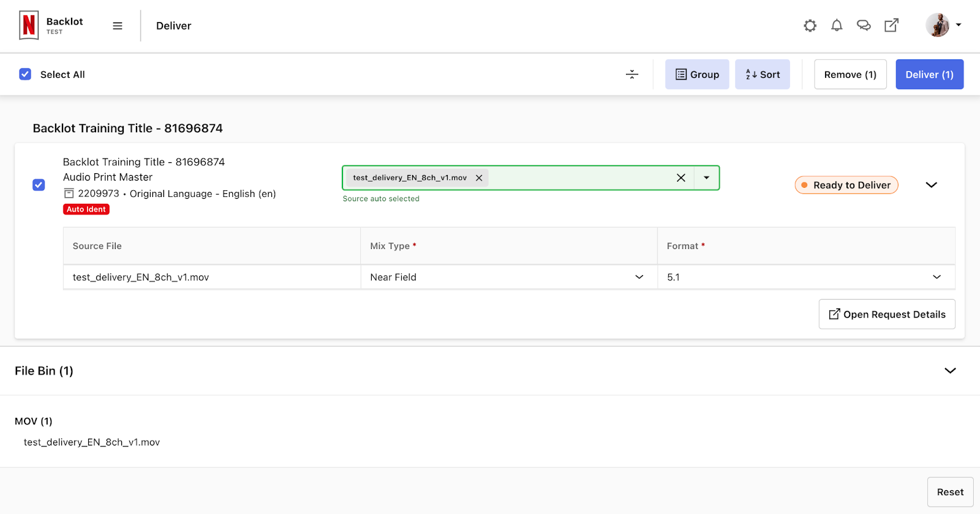Uncheck the Audio Print Master request checkbox
The height and width of the screenshot is (514, 980).
tap(39, 185)
